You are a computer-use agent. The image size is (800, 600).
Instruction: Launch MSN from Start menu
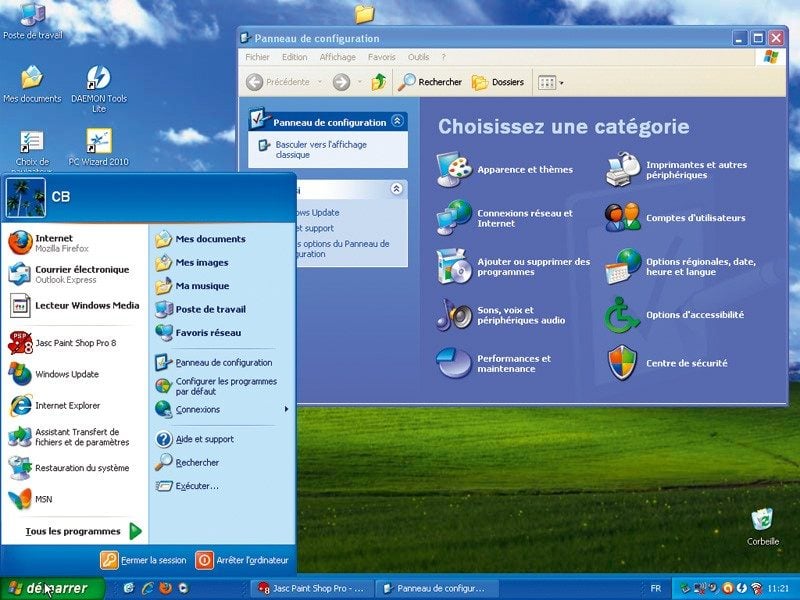click(x=74, y=499)
